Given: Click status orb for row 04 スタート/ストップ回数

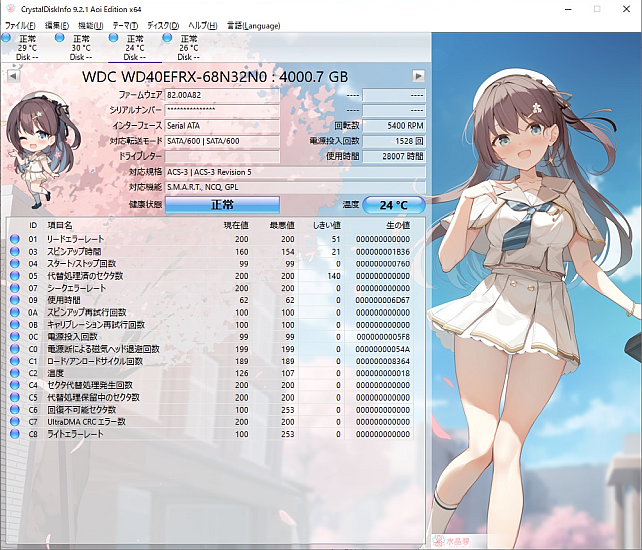Looking at the screenshot, I should [x=15, y=263].
